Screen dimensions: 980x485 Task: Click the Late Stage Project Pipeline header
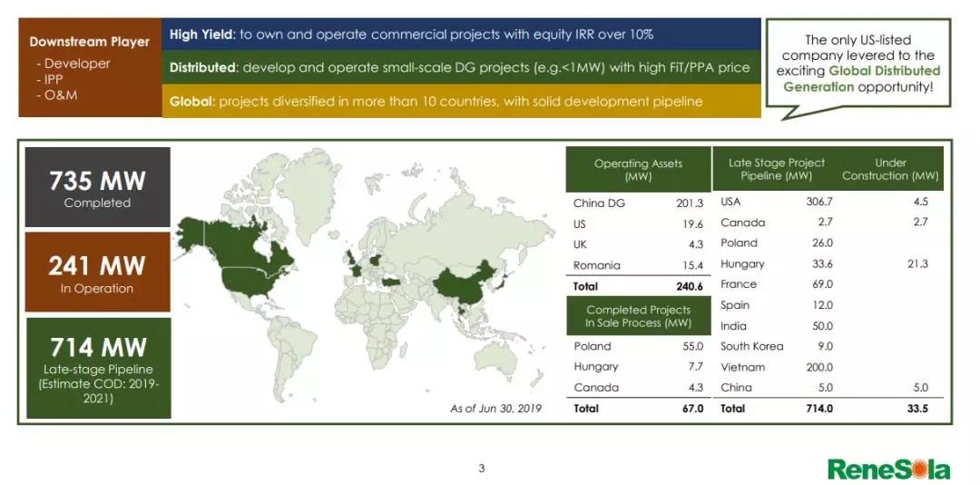[x=776, y=170]
